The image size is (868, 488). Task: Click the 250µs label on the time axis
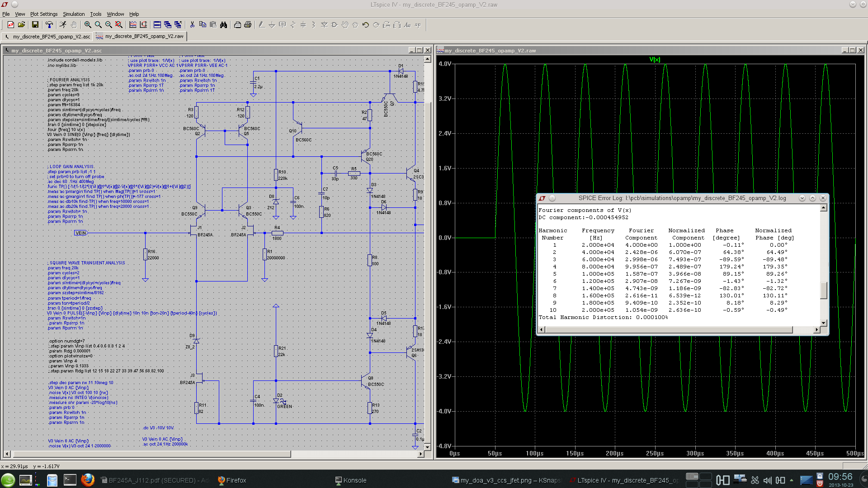point(655,453)
